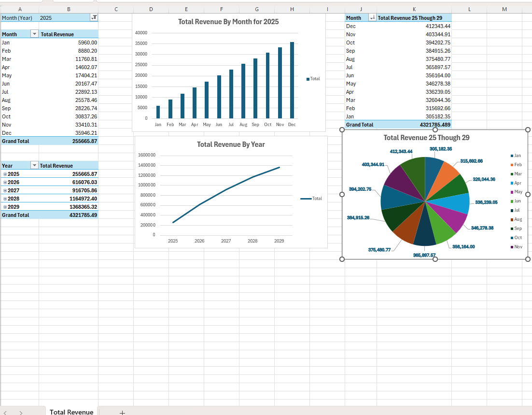The height and width of the screenshot is (415, 532).
Task: Expand the 2029 year row
Action: tap(5, 207)
